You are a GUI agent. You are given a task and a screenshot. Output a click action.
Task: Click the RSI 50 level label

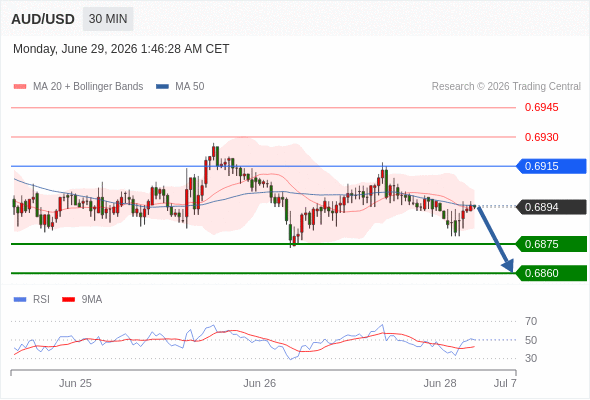tap(531, 340)
